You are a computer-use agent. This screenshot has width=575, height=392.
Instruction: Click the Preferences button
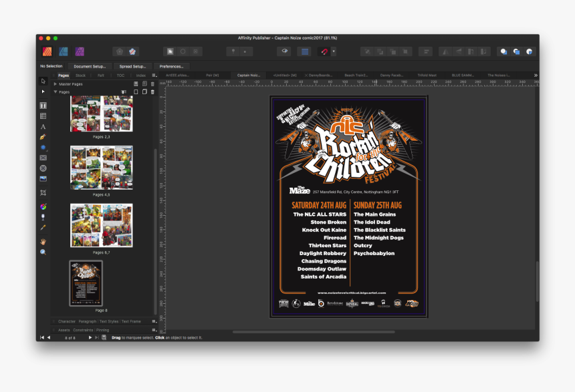pyautogui.click(x=171, y=67)
